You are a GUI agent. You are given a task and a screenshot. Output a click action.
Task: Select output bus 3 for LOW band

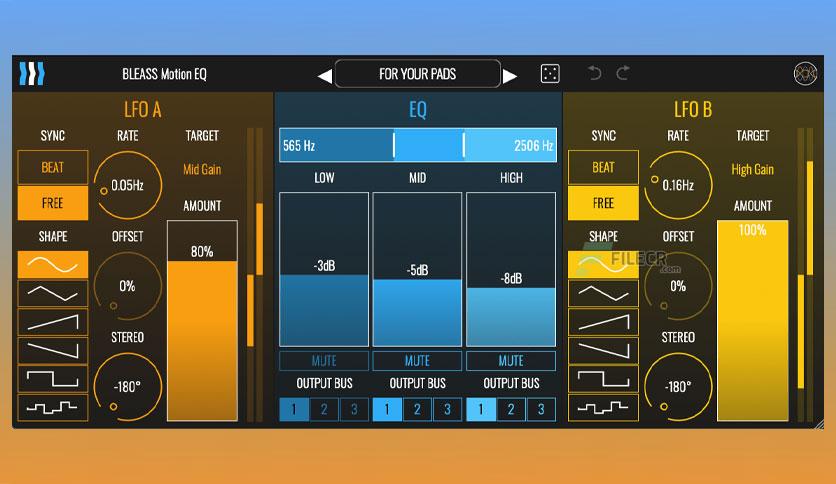pyautogui.click(x=354, y=409)
